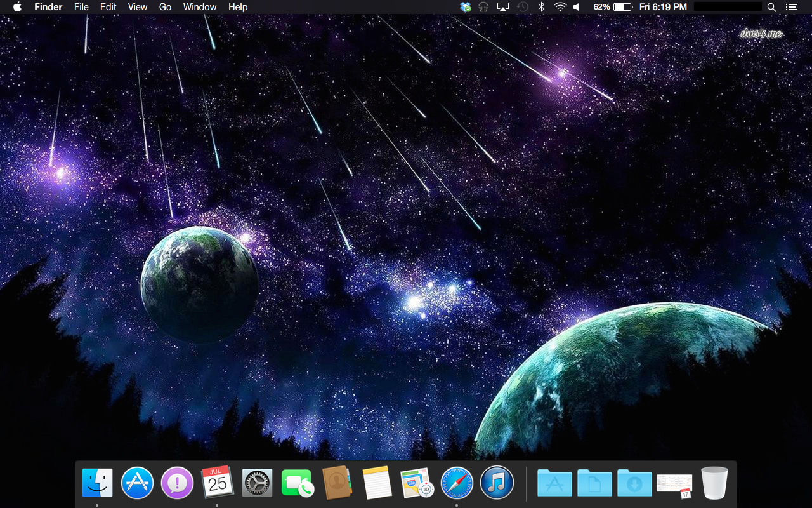The width and height of the screenshot is (812, 508).
Task: Open the Documents folder stack in Dock
Action: tap(594, 483)
